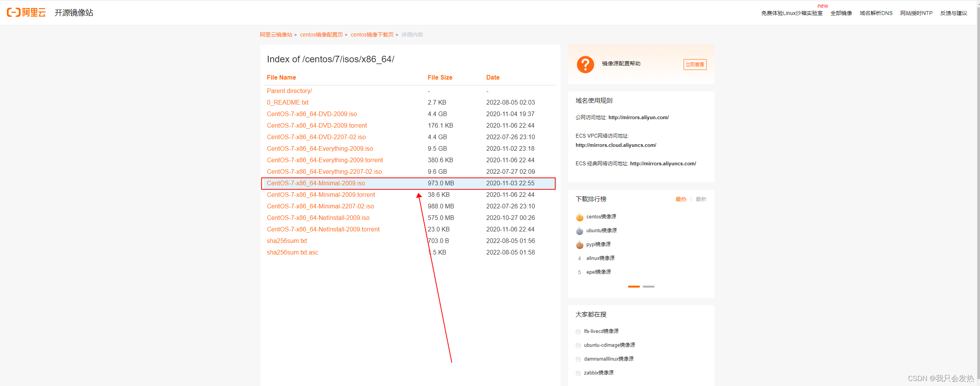The height and width of the screenshot is (386, 980).
Task: Go to the centos镜像配置页 breadcrumb
Action: [321, 35]
